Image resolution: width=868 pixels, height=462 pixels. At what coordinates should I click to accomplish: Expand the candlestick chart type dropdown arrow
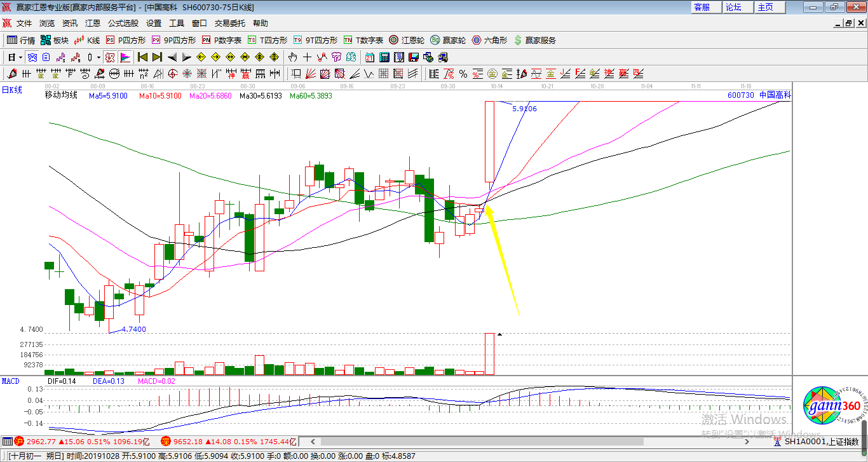coord(98,57)
